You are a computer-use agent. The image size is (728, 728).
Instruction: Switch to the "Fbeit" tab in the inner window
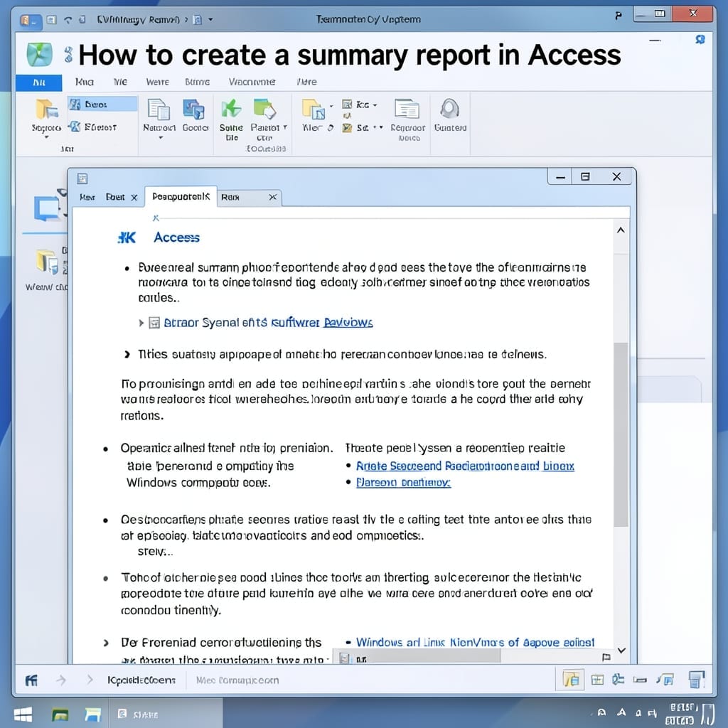(115, 198)
